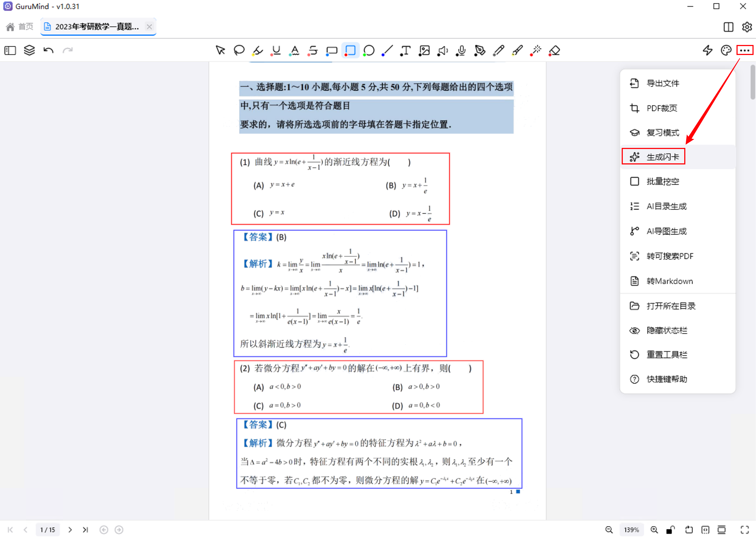Click 打开所在目录 menu entry
Screen dimensions: 756x538
tap(677, 306)
